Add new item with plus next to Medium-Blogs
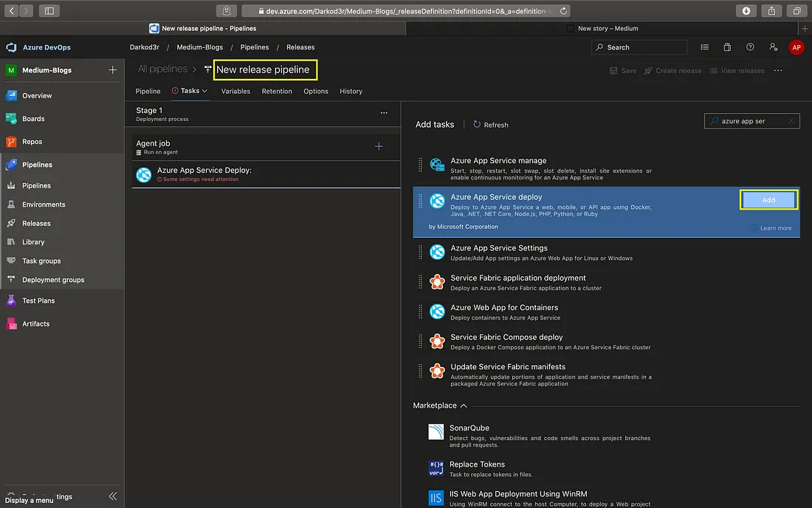 point(112,70)
